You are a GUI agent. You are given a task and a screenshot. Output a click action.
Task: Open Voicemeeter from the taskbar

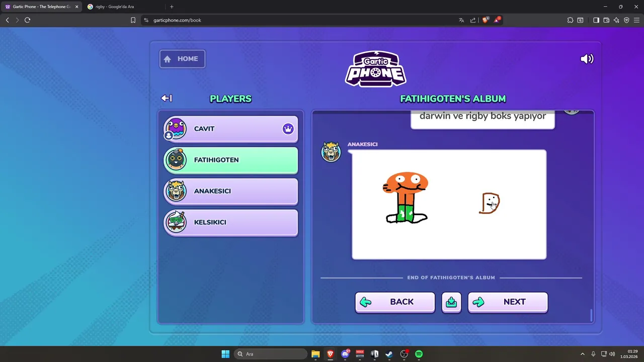360,354
